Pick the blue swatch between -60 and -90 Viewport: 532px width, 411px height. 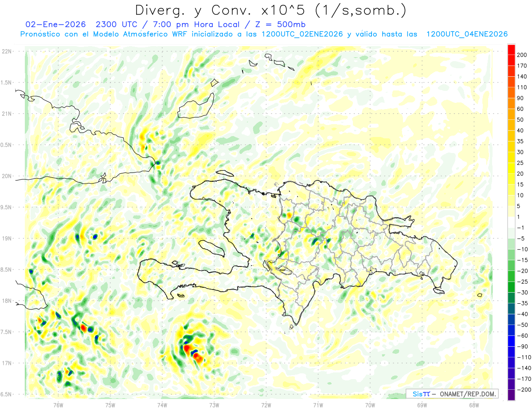(x=511, y=341)
